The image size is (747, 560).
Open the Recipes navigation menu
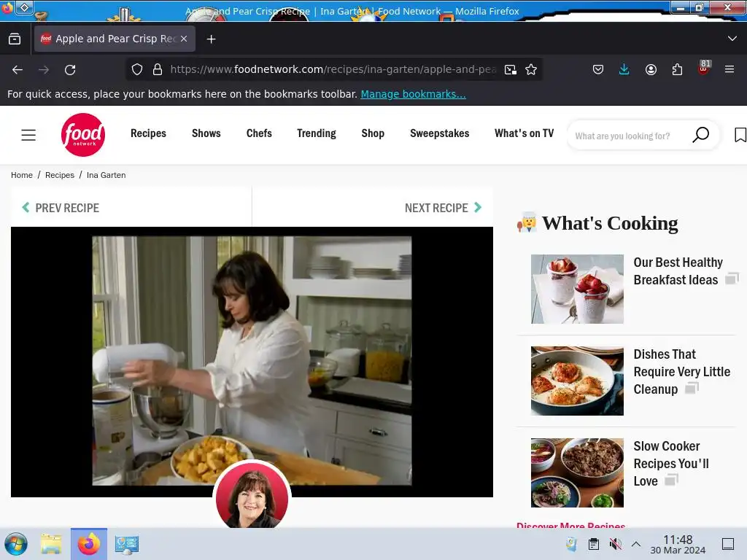coord(148,133)
